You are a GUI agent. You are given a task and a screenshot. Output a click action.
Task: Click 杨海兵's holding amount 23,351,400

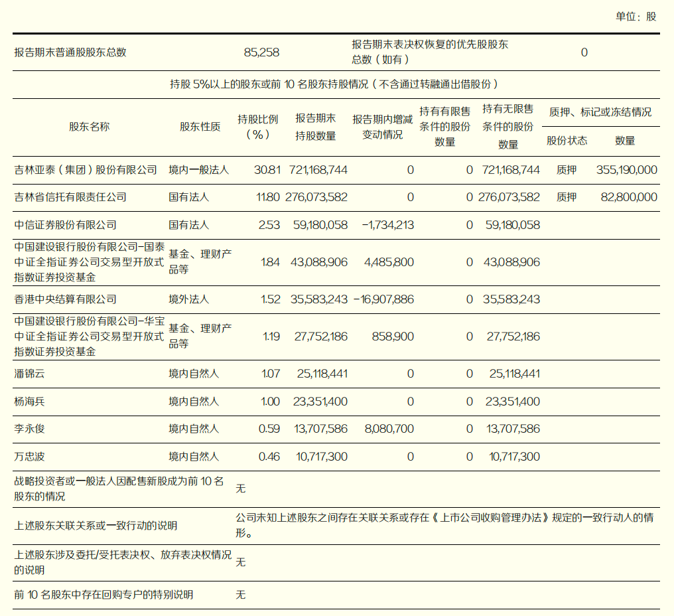pos(320,402)
